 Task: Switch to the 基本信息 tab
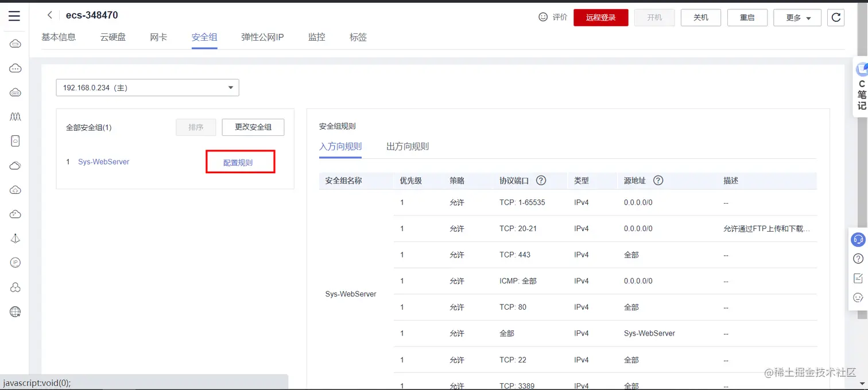(x=59, y=37)
